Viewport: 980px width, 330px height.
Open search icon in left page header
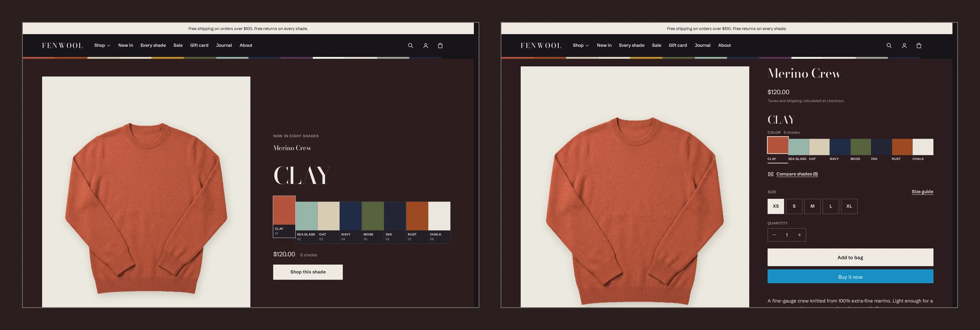410,46
